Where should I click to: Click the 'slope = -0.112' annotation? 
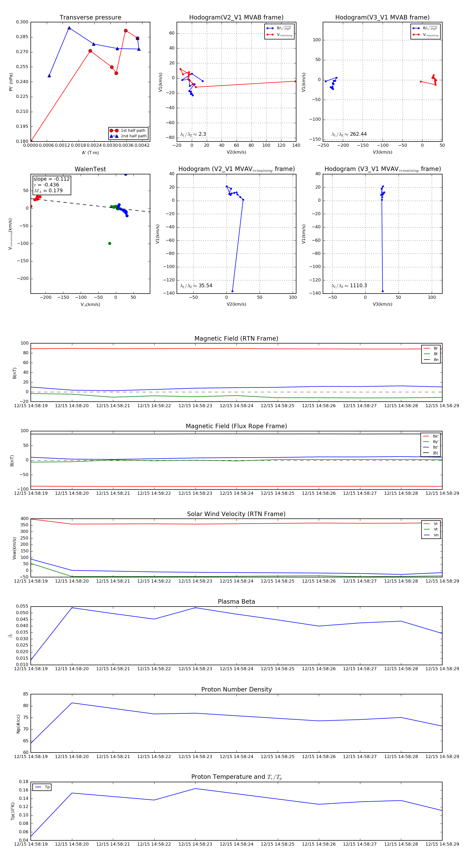(x=52, y=179)
